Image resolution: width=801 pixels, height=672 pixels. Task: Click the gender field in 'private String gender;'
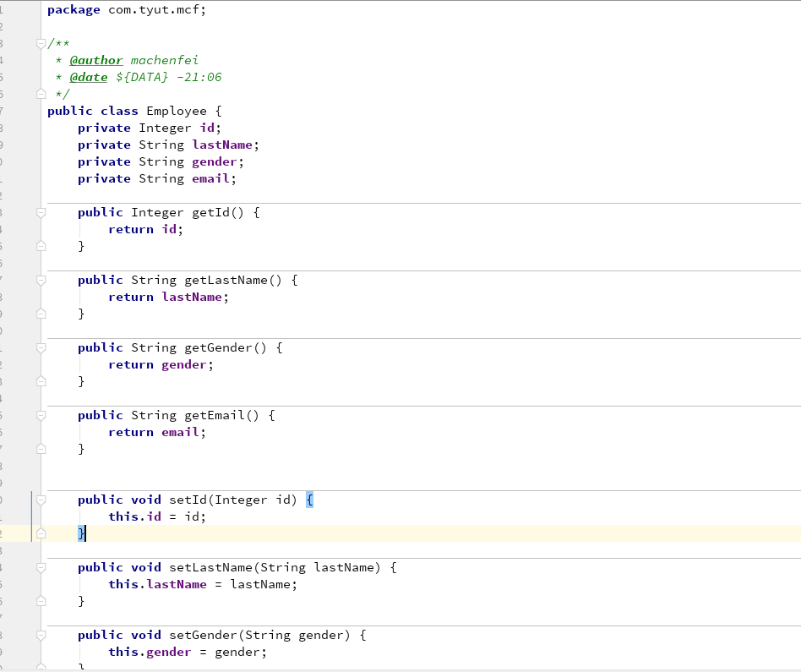(215, 161)
